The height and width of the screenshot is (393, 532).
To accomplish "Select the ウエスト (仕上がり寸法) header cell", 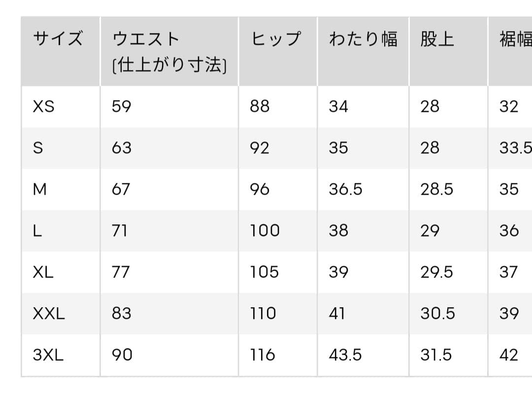I will point(169,52).
